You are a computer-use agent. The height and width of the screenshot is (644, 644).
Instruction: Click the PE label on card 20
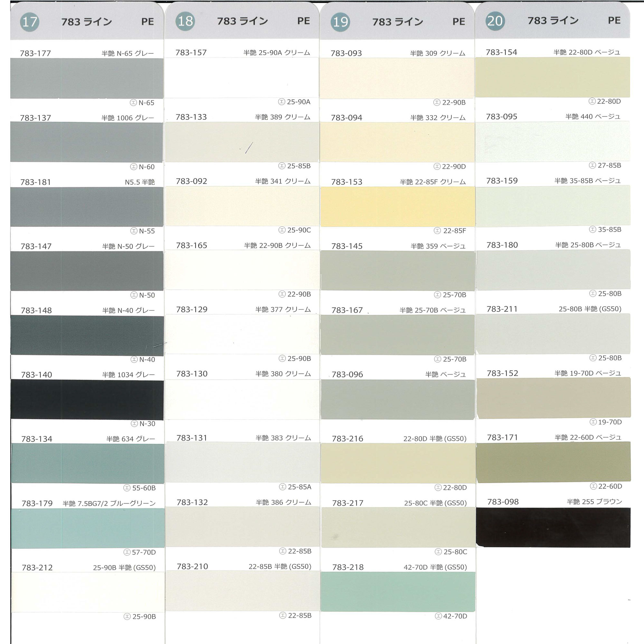point(614,21)
